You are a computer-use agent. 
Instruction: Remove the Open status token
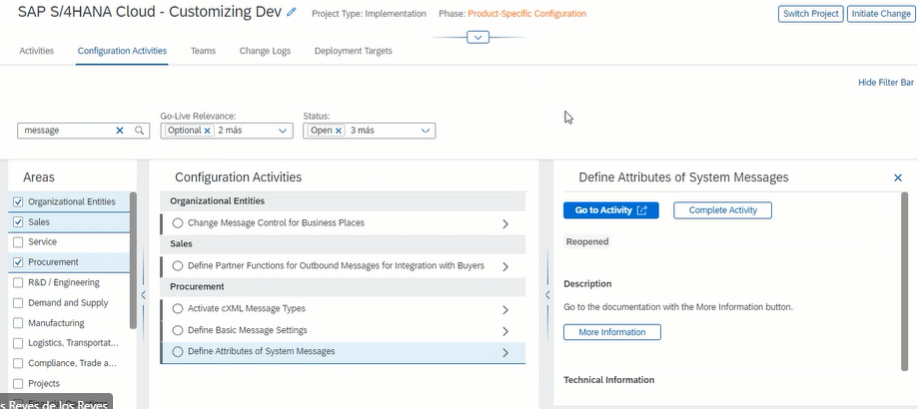pos(338,130)
